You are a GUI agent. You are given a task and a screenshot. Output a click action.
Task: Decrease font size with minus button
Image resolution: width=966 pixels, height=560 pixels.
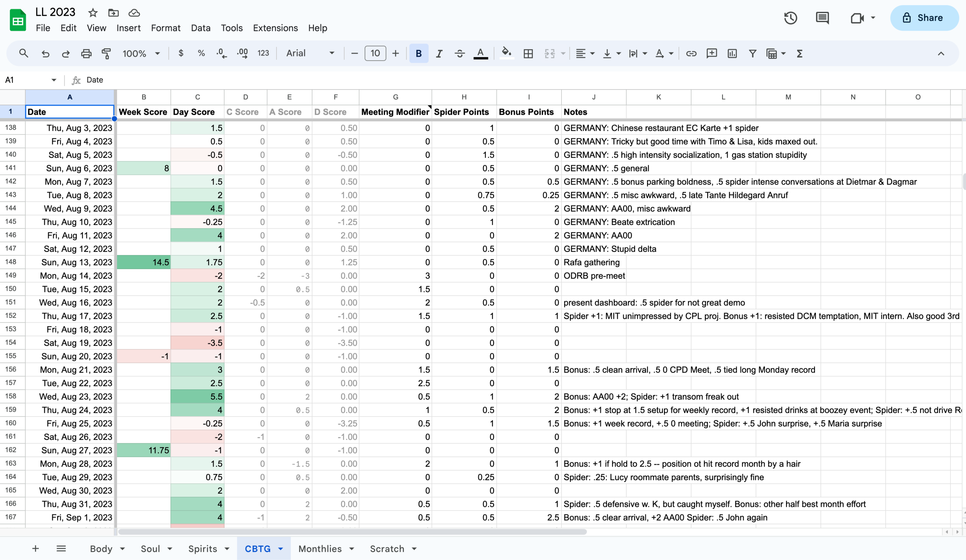point(355,53)
